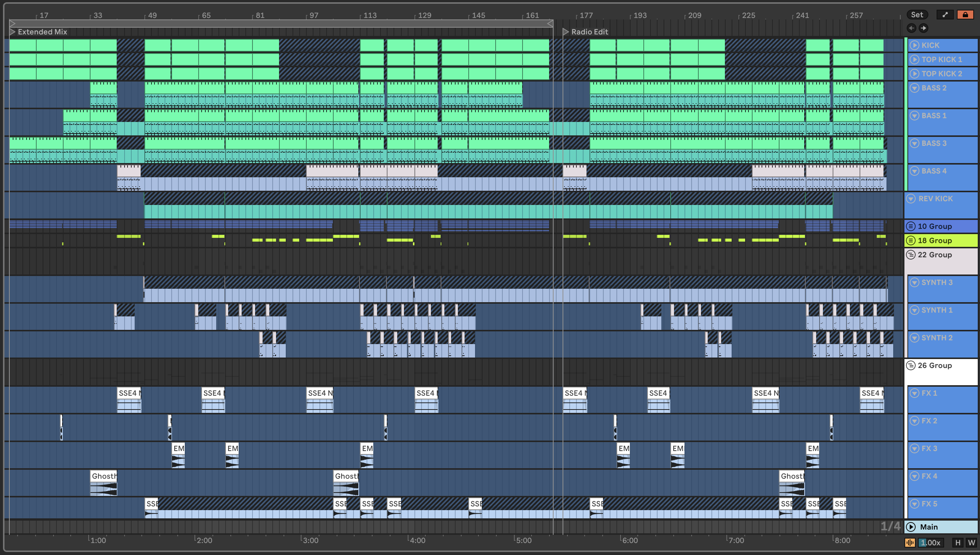
Task: Click the 3:00 mark on time ruler
Action: point(310,540)
